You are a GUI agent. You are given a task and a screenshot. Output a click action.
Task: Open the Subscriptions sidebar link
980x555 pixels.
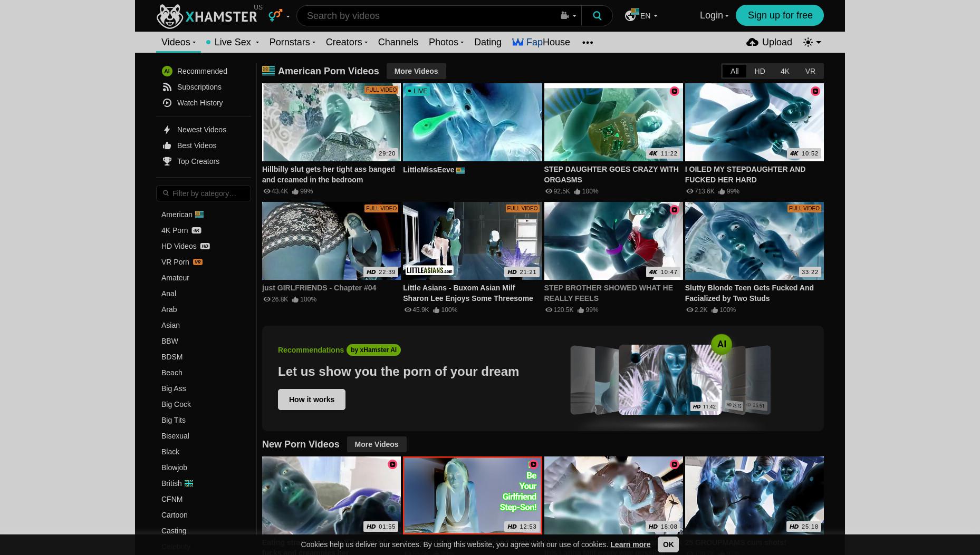pos(199,87)
